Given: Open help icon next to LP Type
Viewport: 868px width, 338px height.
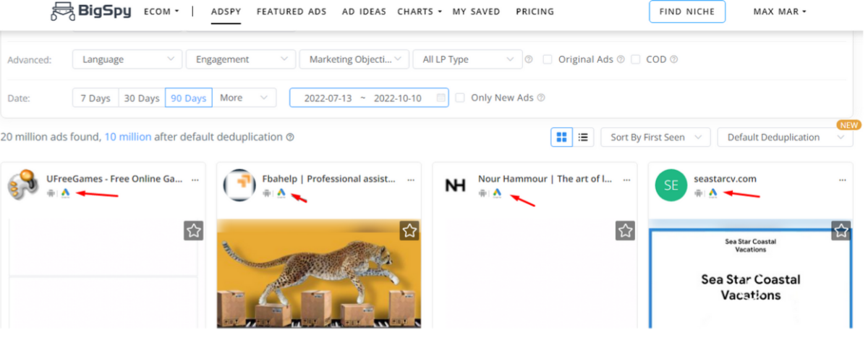Looking at the screenshot, I should [529, 60].
